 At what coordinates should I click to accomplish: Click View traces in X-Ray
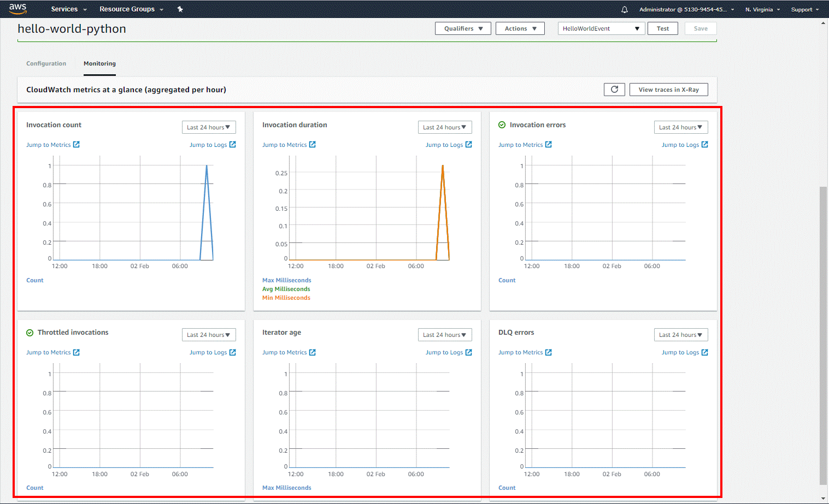tap(668, 90)
